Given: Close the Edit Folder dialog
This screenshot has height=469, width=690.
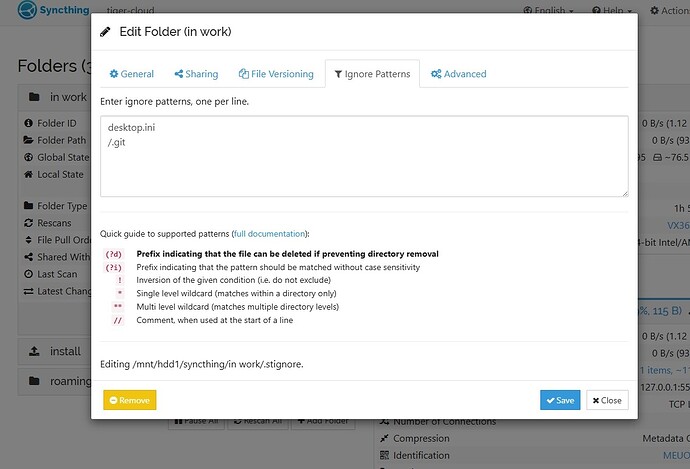Looking at the screenshot, I should coord(607,400).
